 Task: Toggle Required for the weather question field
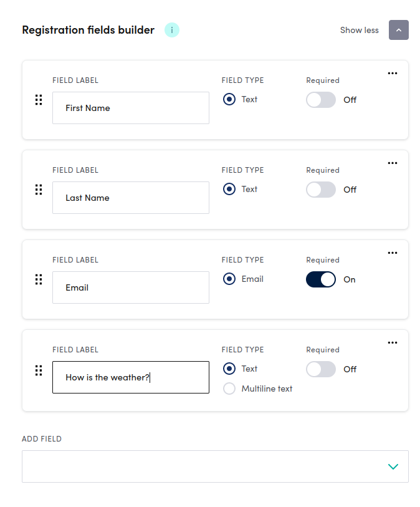point(321,369)
